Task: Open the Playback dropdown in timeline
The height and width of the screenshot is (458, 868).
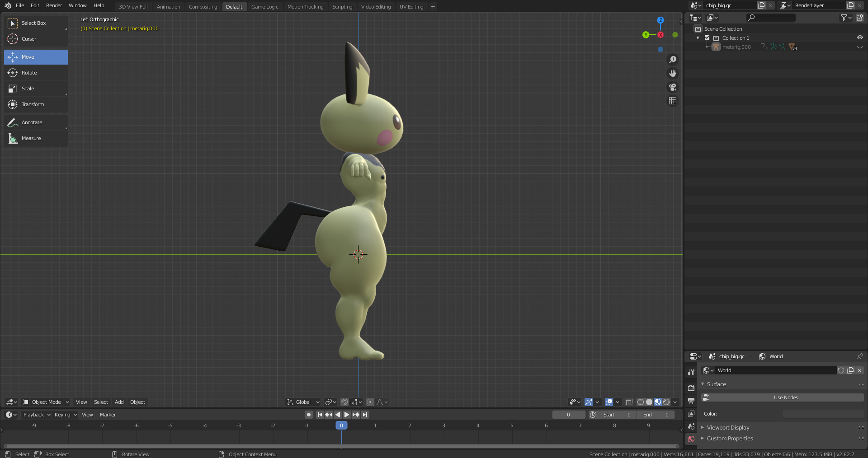Action: pyautogui.click(x=36, y=415)
